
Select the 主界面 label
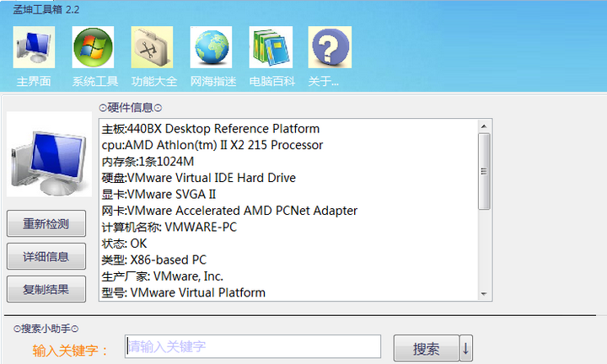34,81
